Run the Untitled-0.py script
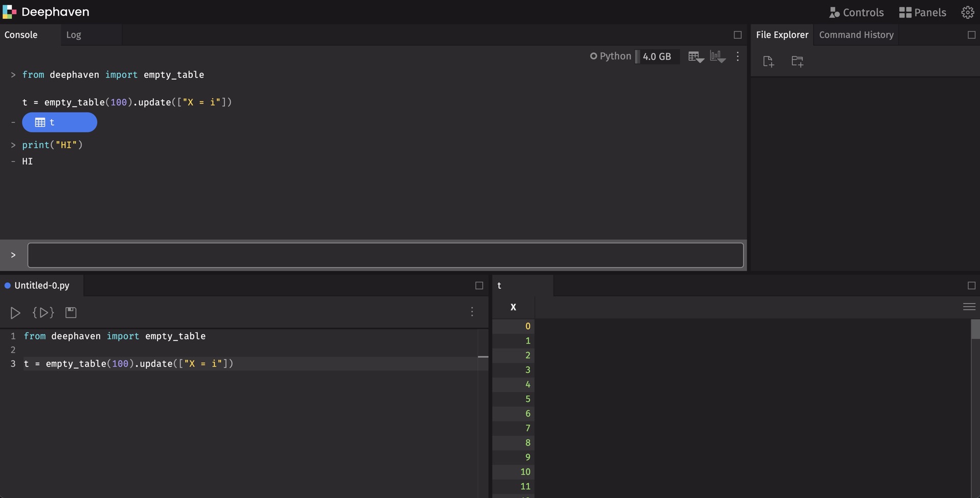Screen dimensions: 980x498 [15, 312]
